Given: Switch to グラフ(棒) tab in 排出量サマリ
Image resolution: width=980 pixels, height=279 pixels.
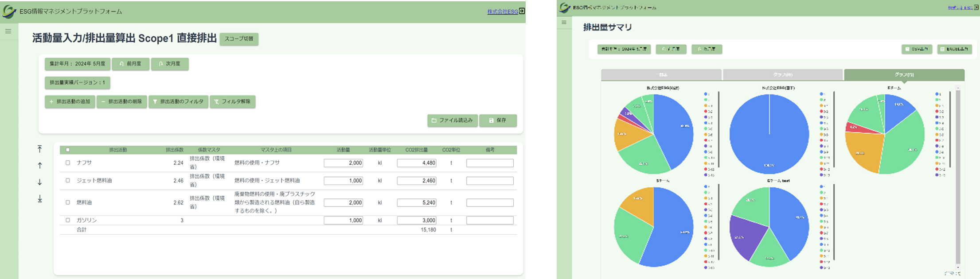Looking at the screenshot, I should point(783,75).
